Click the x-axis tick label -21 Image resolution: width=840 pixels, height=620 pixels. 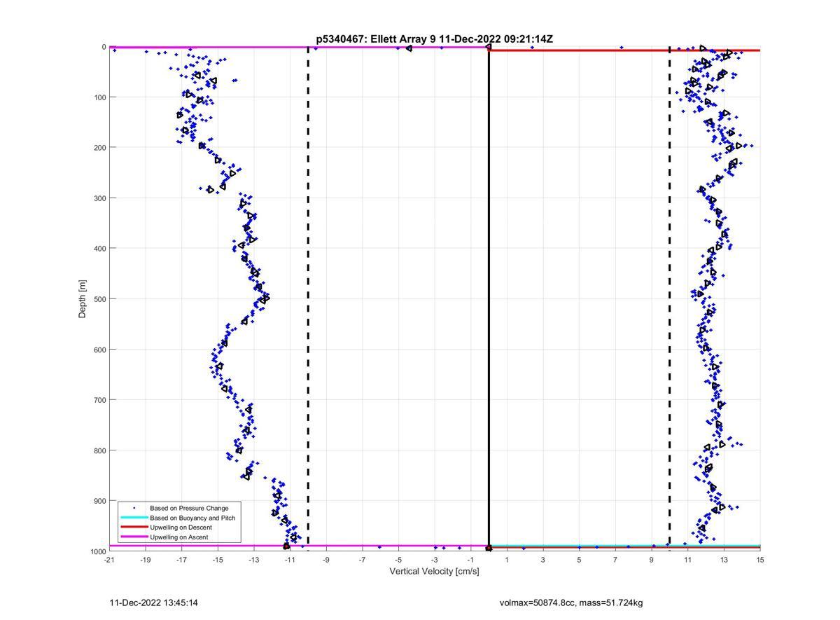tap(109, 560)
